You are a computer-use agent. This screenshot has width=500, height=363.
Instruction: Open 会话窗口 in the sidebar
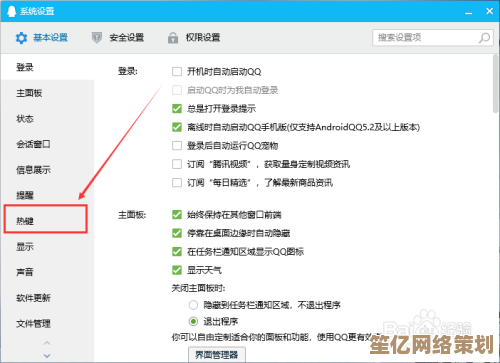pos(47,144)
